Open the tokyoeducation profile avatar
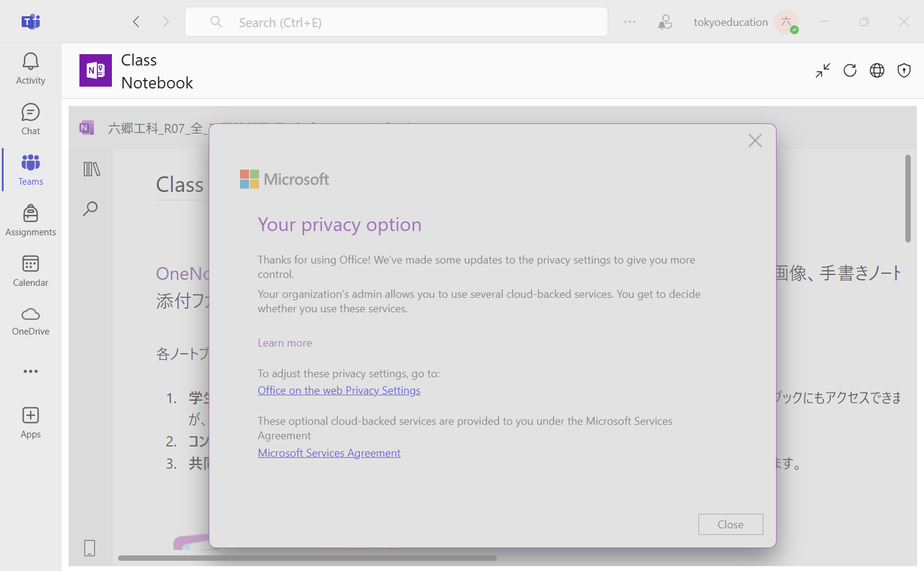Image resolution: width=924 pixels, height=571 pixels. [786, 22]
